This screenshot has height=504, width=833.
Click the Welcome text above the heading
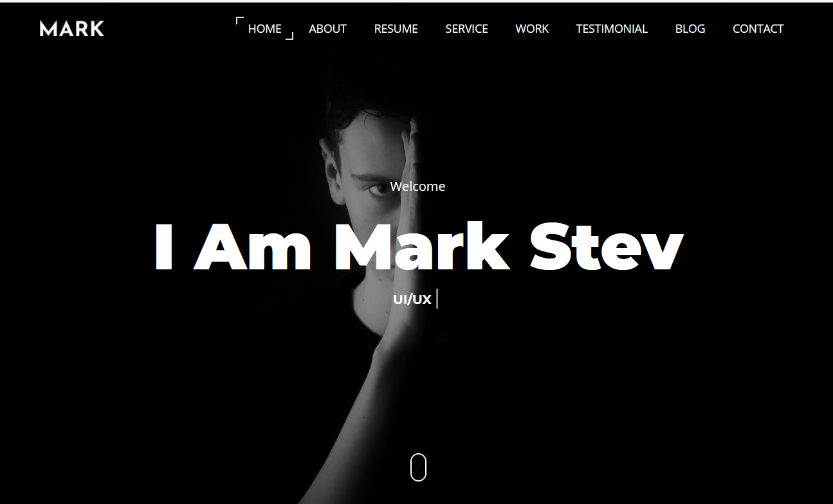tap(417, 186)
